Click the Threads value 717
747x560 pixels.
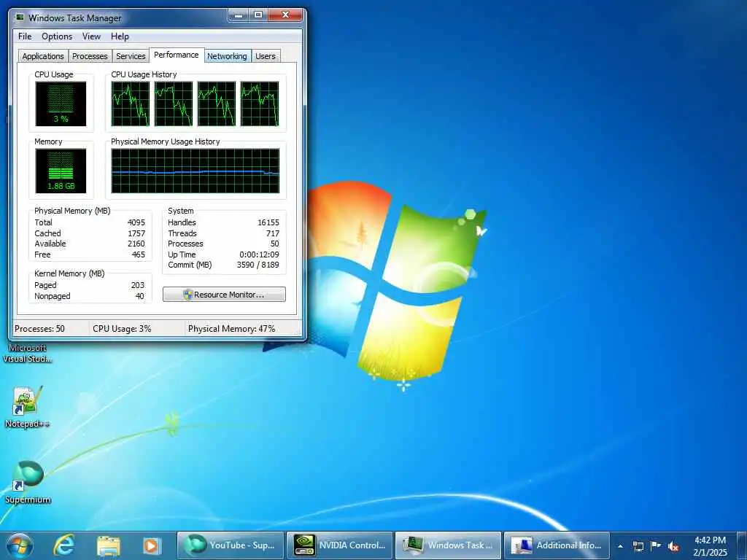pos(273,233)
